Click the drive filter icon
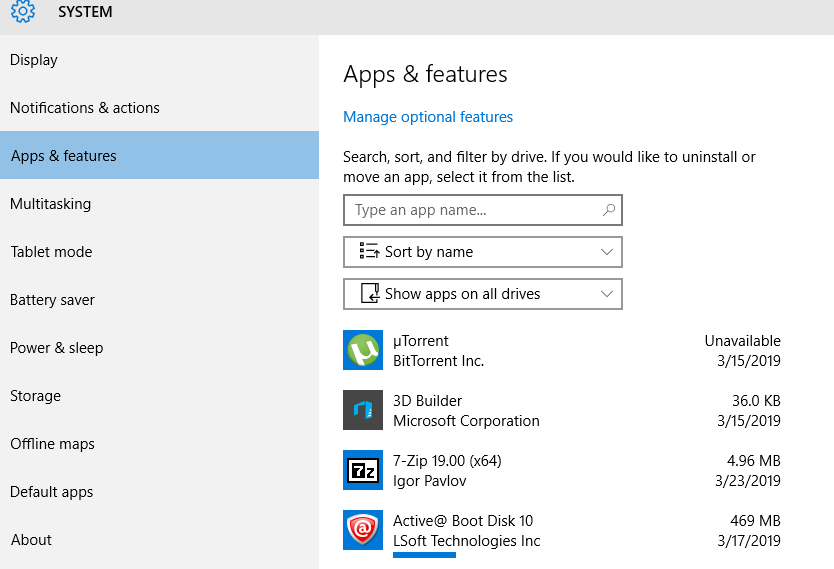The width and height of the screenshot is (834, 569). coord(370,293)
